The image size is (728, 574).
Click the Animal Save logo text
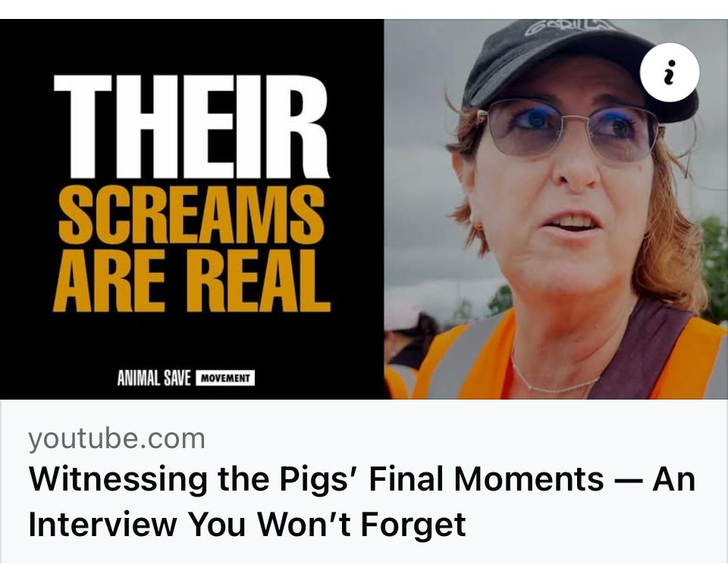point(154,378)
